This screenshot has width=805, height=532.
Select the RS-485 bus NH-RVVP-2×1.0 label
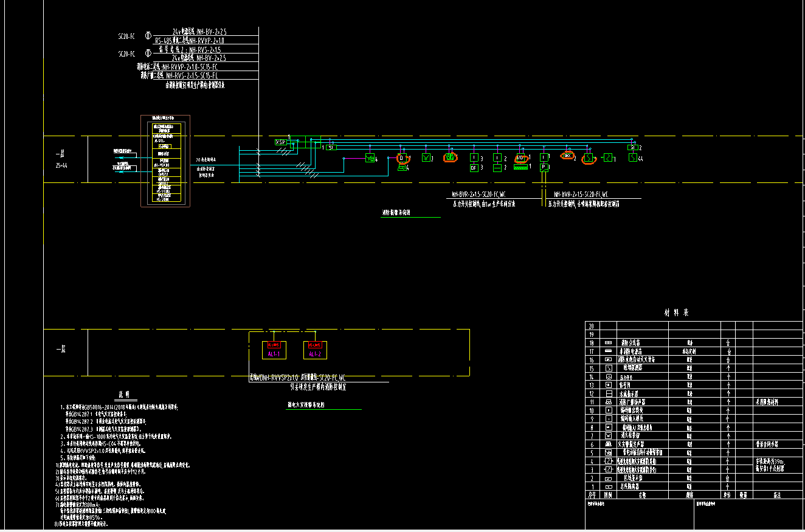(190, 41)
